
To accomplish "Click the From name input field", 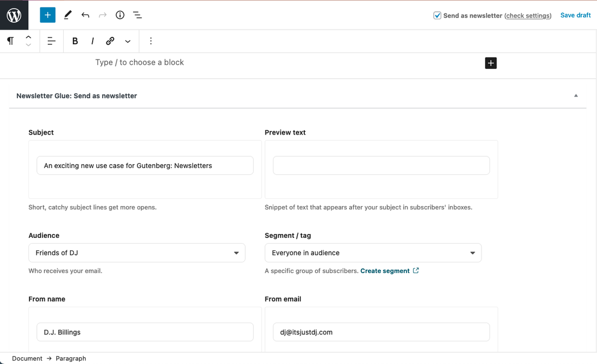I will coord(145,332).
